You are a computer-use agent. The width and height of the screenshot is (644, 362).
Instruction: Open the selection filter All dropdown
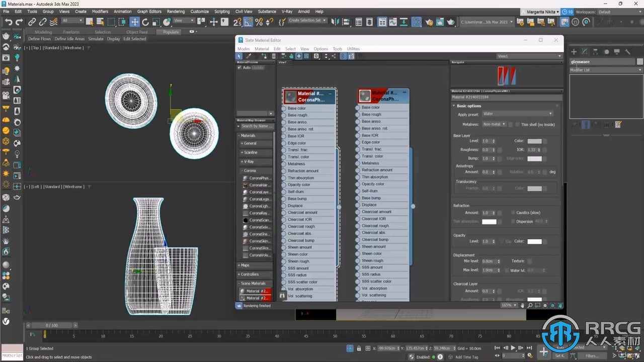point(72,21)
